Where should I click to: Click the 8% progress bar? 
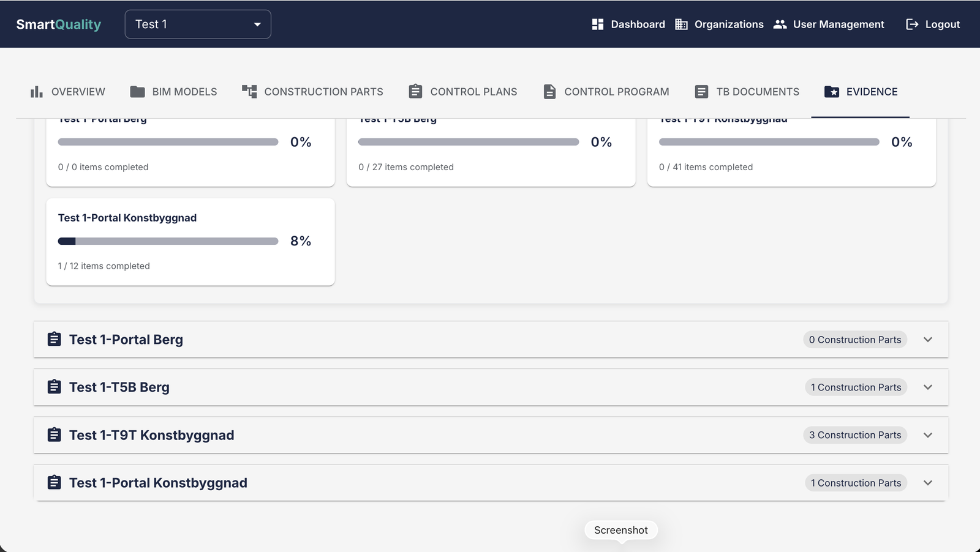[168, 241]
